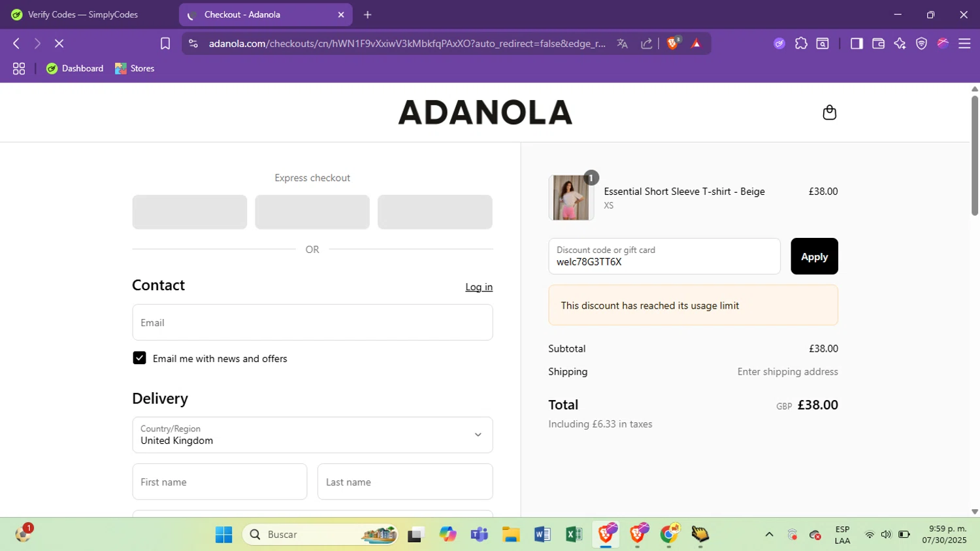Screen dimensions: 980x551
Task: Click the browser address bar URL
Action: point(407,44)
